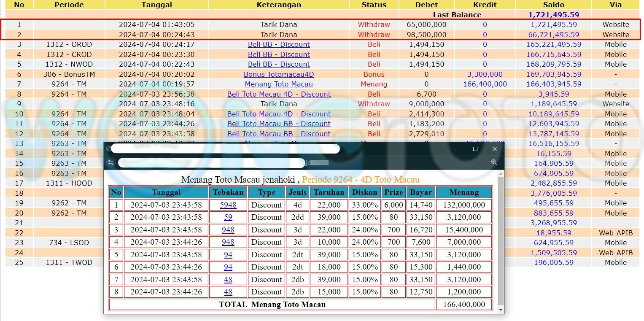Open Beli Toto Macau 4D - Discount in row 8
This screenshot has width=644, height=321.
click(279, 94)
